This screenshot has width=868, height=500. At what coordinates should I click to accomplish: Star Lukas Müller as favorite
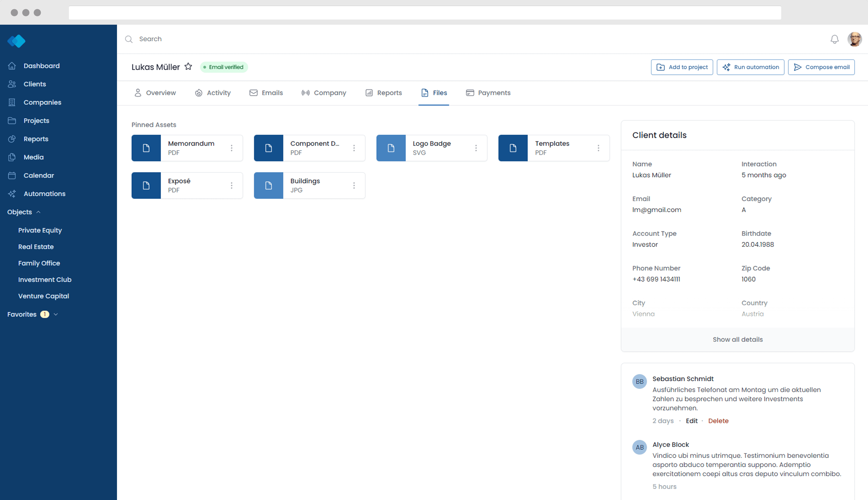(x=188, y=67)
